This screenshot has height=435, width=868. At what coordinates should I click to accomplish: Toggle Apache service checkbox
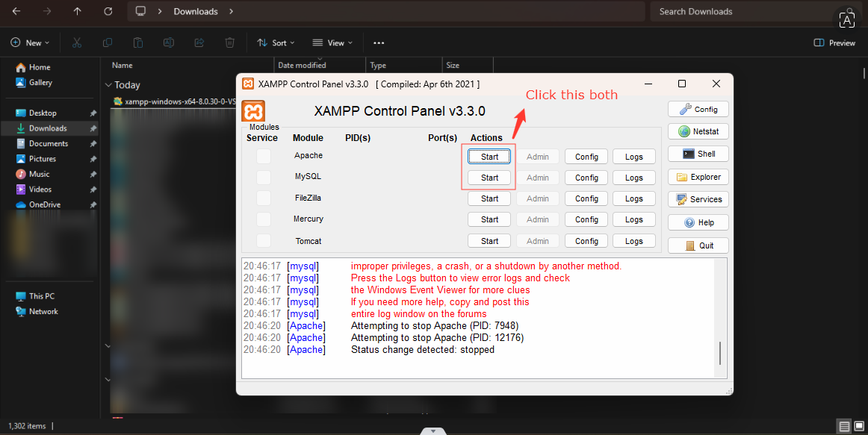264,156
